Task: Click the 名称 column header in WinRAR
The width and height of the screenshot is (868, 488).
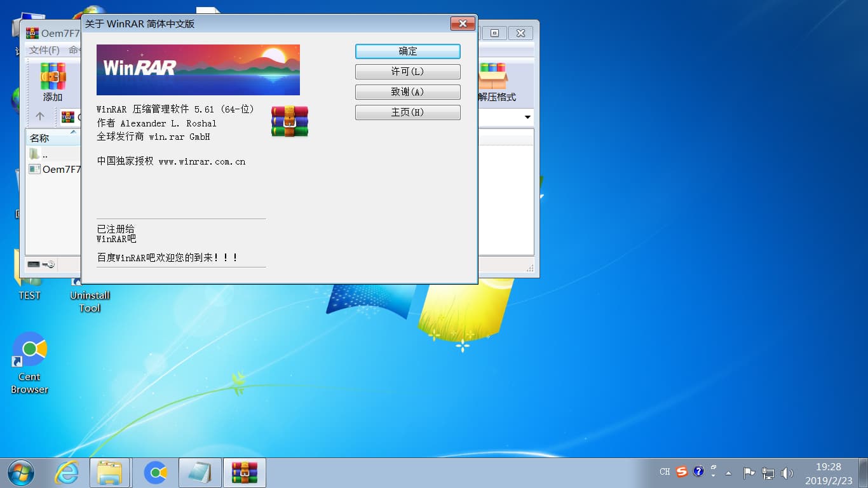Action: 53,138
